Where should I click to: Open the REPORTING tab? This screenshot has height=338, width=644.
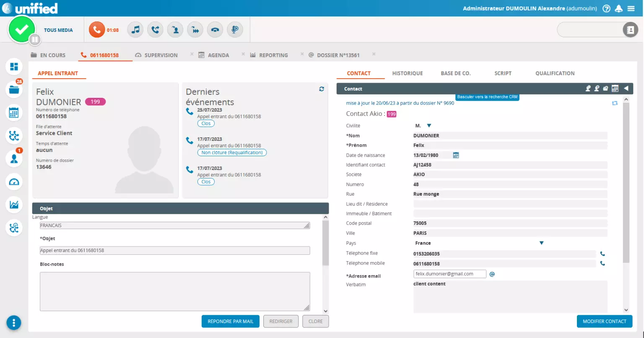pyautogui.click(x=269, y=55)
